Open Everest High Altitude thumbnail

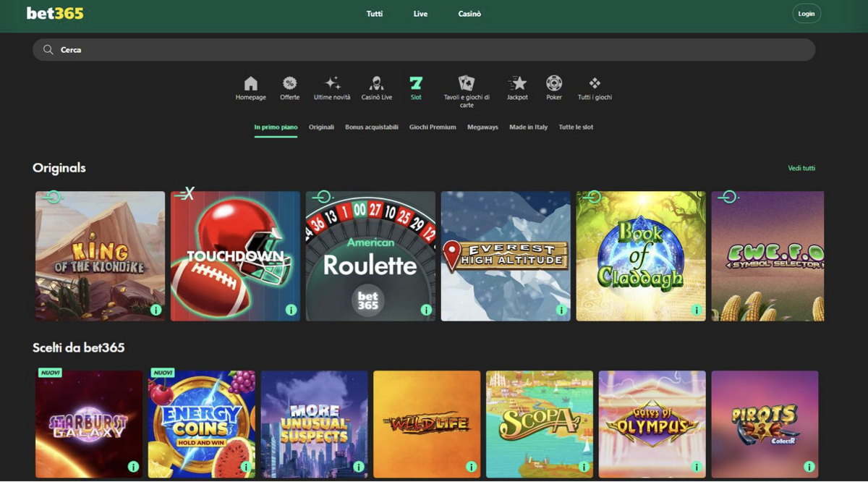(x=506, y=256)
